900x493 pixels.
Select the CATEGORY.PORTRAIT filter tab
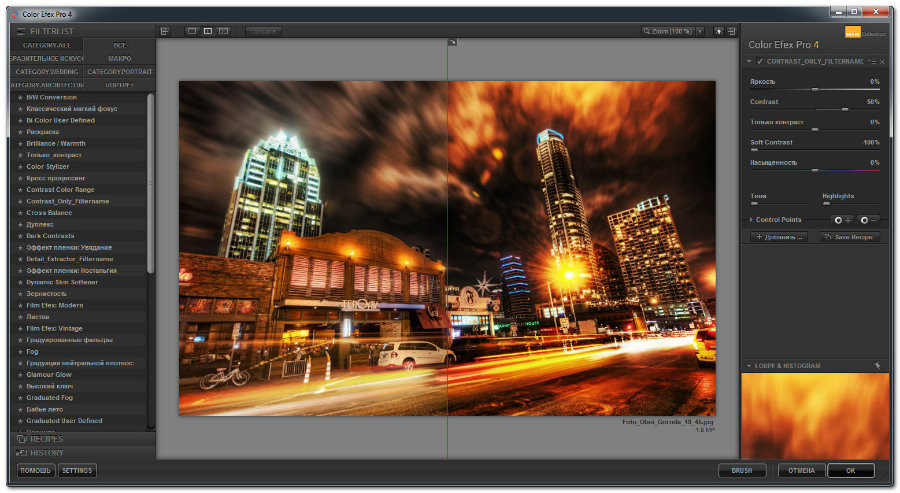pos(119,71)
